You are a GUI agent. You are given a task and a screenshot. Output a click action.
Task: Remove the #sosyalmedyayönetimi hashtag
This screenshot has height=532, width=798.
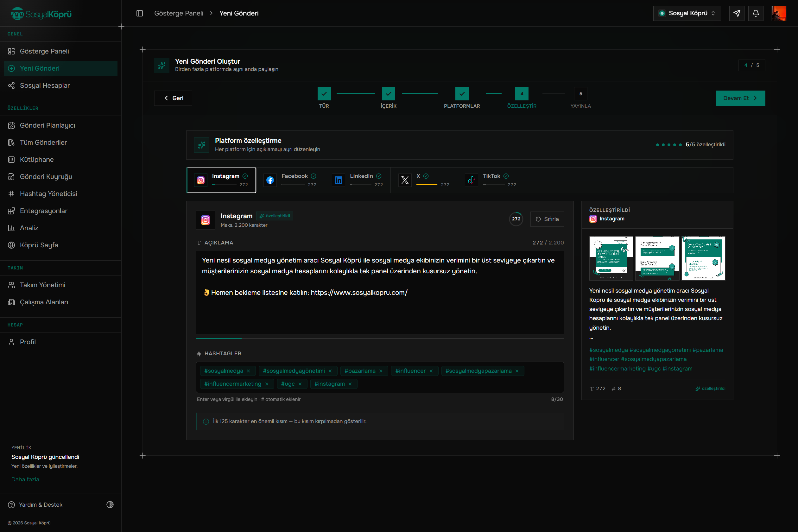pyautogui.click(x=330, y=371)
